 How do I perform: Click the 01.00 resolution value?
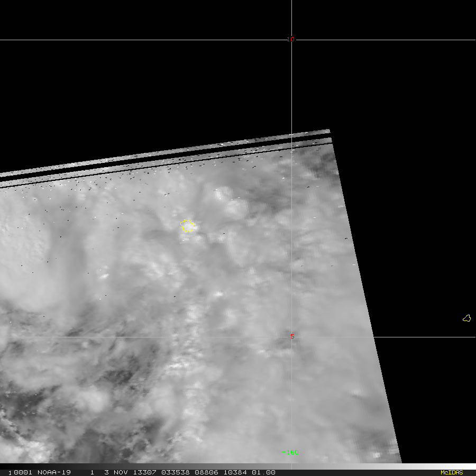tap(263, 472)
